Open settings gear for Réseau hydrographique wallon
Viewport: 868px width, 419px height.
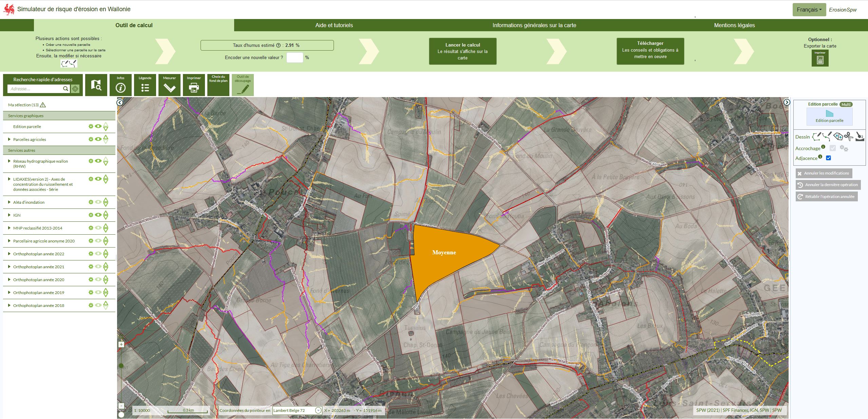(x=91, y=161)
